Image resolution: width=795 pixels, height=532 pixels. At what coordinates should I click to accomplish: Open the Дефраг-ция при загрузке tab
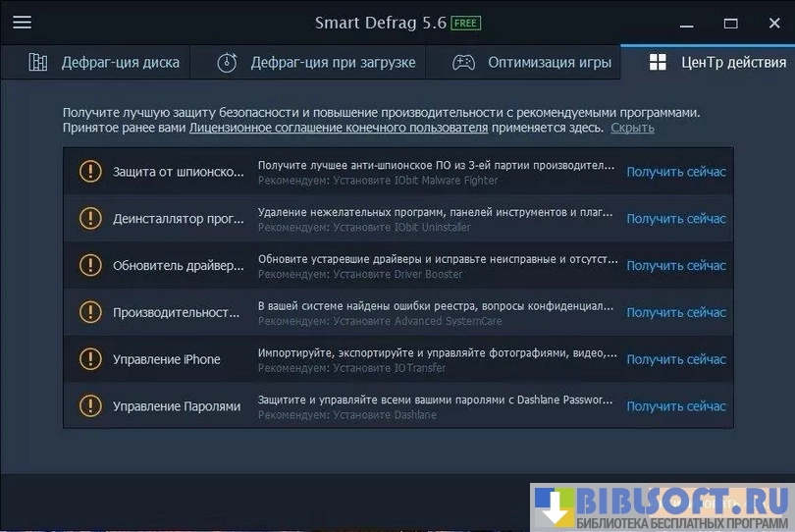(x=316, y=63)
